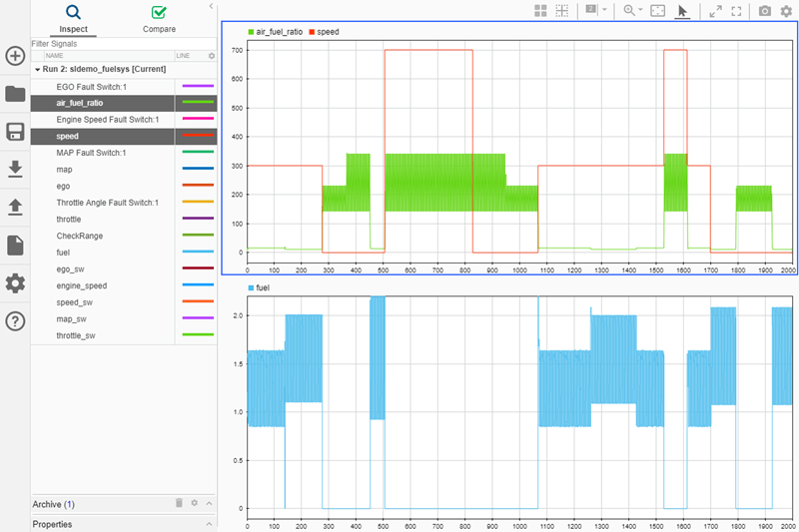
Task: Open Archive settings gear icon
Action: tap(194, 502)
